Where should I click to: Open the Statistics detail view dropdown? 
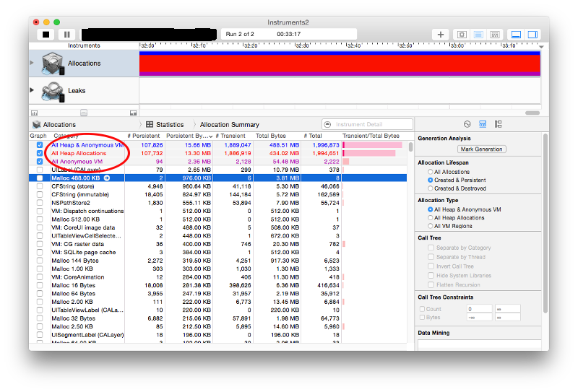pyautogui.click(x=165, y=124)
